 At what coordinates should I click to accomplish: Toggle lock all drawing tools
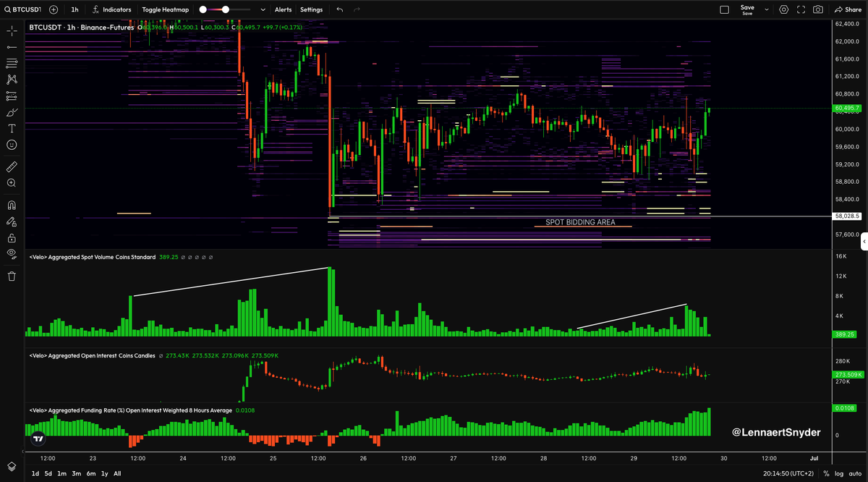(x=12, y=237)
